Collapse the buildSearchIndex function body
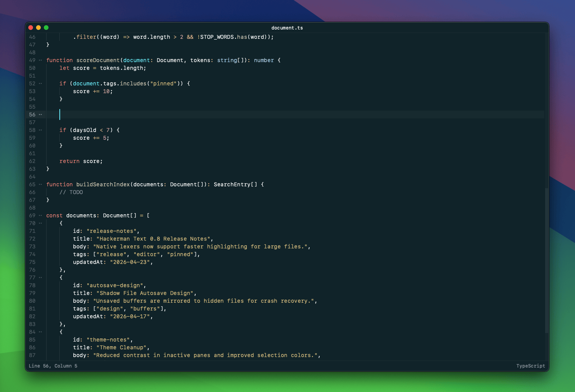575x392 pixels. (x=40, y=184)
